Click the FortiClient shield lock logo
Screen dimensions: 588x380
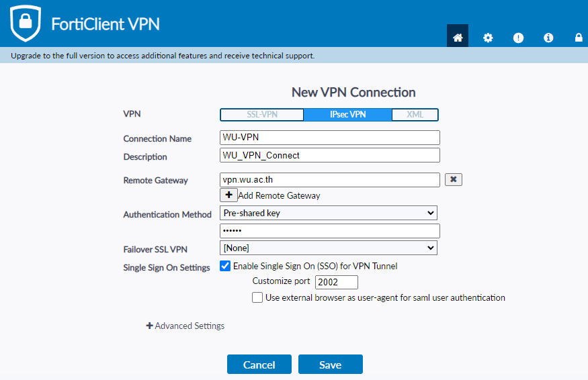[25, 23]
